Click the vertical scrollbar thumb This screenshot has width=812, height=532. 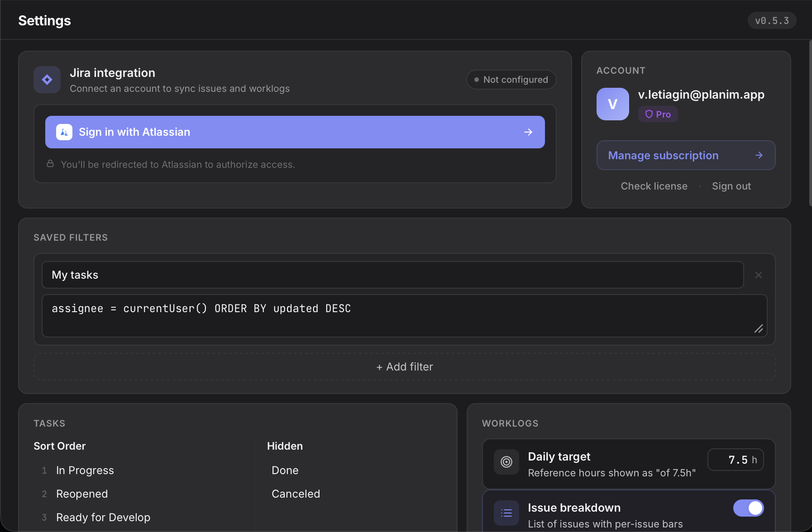click(810, 123)
